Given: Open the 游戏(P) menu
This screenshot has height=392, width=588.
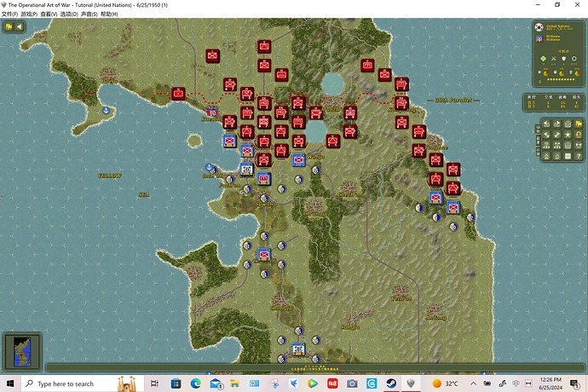Looking at the screenshot, I should 29,14.
